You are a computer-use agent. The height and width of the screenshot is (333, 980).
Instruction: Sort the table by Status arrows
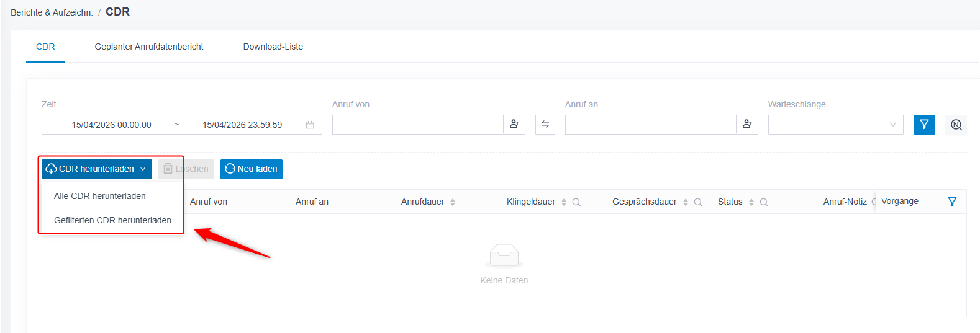751,202
